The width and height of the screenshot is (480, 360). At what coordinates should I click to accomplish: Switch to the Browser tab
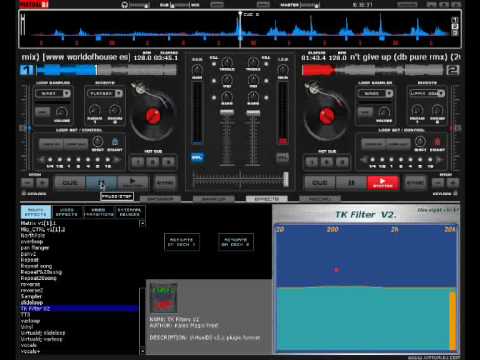click(x=160, y=199)
